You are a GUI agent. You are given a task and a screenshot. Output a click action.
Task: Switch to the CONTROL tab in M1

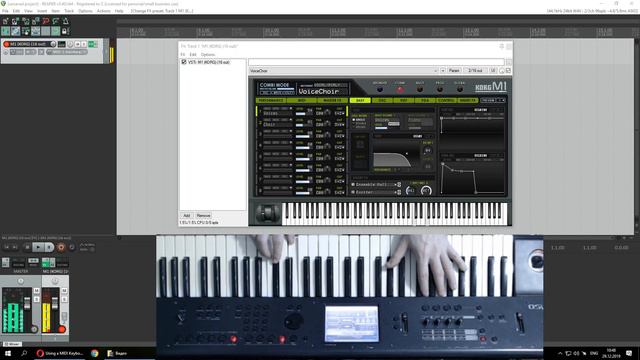[446, 100]
